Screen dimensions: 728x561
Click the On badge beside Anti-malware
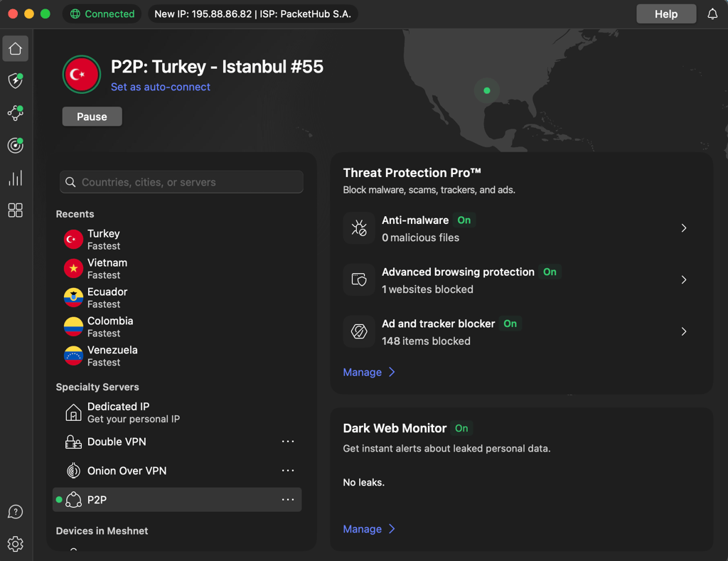click(464, 220)
